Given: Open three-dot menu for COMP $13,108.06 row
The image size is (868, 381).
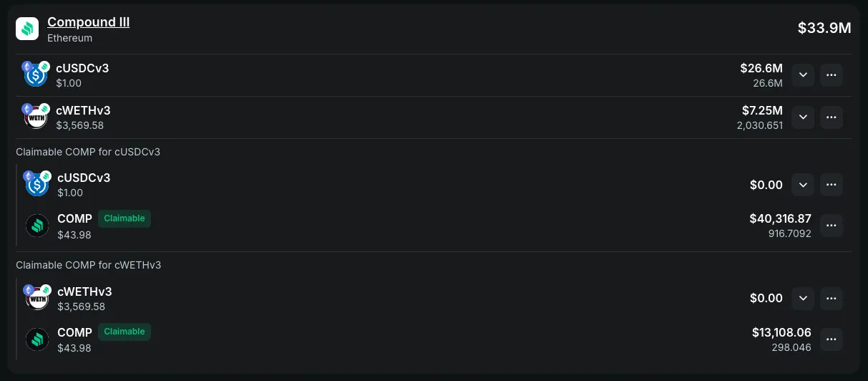Looking at the screenshot, I should pos(831,339).
